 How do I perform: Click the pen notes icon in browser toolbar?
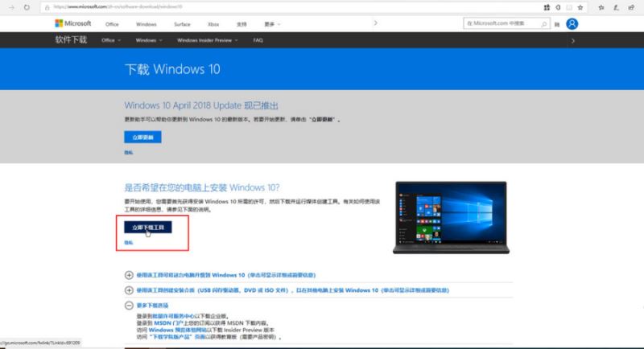(616, 7)
